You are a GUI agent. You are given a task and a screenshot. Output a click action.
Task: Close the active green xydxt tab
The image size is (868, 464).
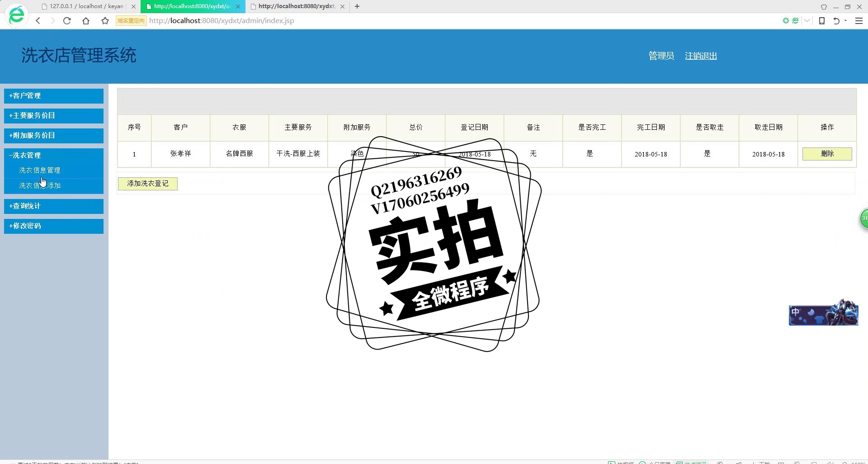tap(238, 6)
